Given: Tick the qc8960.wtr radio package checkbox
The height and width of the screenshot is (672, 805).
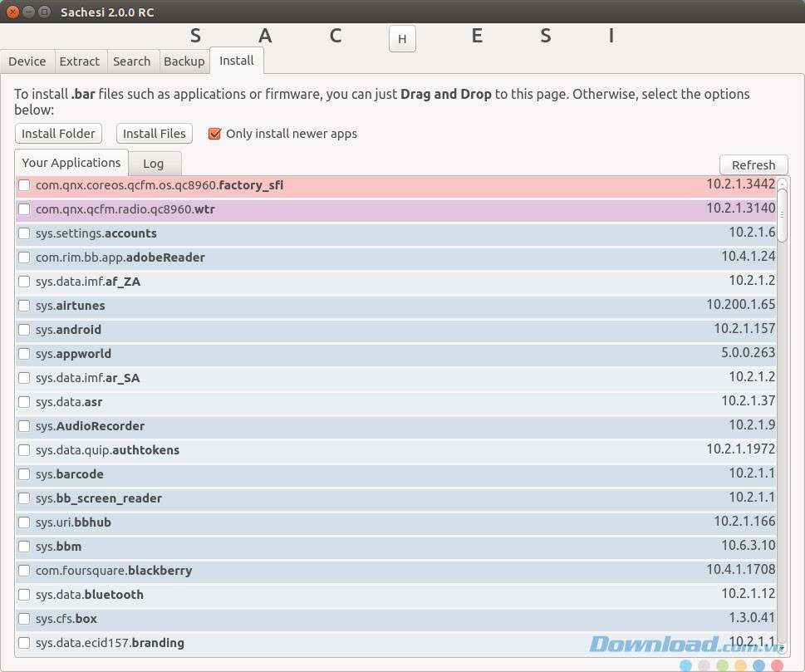Looking at the screenshot, I should point(25,209).
